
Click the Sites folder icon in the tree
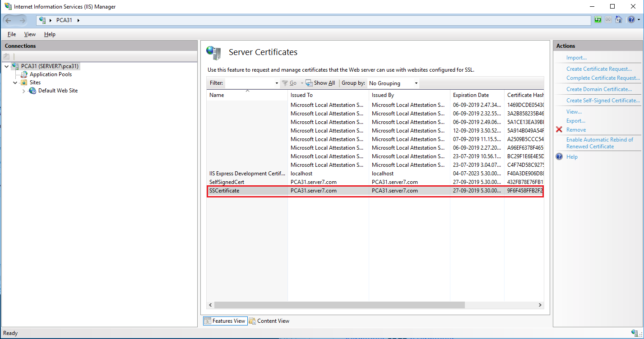tap(24, 82)
